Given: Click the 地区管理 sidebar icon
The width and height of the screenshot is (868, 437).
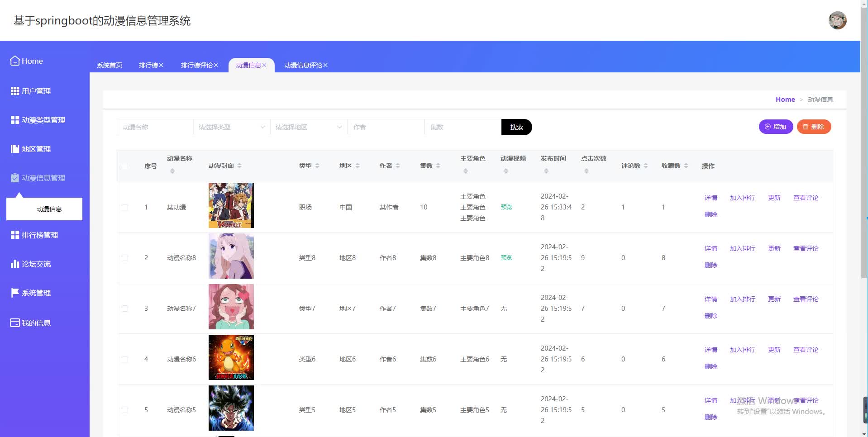Looking at the screenshot, I should click(x=15, y=149).
